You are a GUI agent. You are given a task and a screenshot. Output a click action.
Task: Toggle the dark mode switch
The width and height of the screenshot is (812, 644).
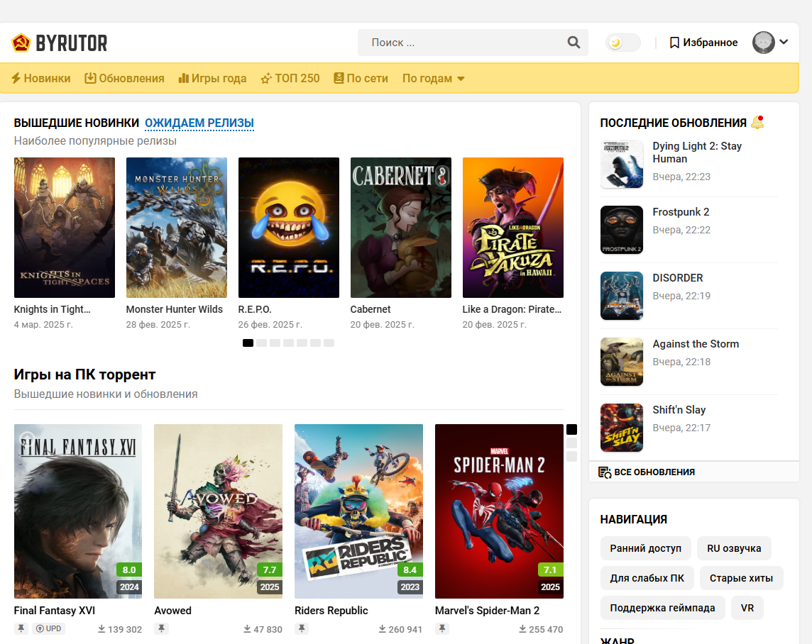point(622,43)
